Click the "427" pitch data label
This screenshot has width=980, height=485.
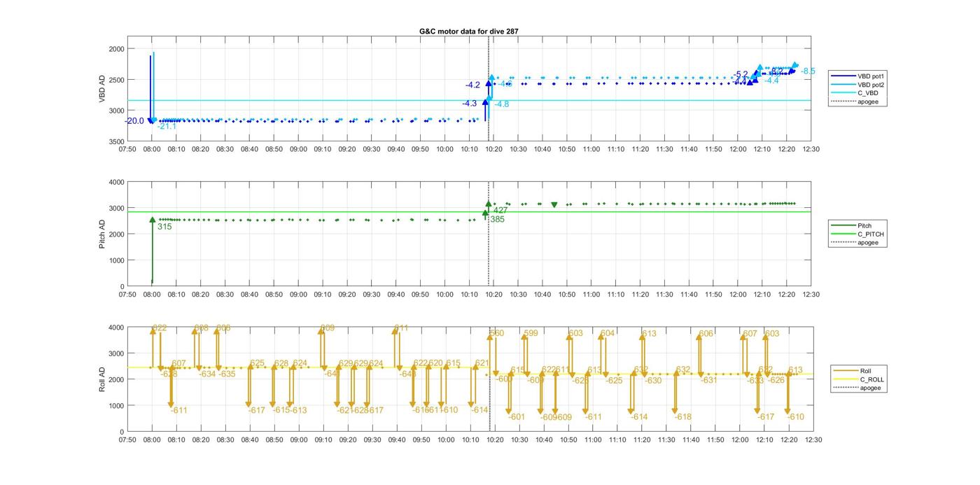[x=500, y=211]
